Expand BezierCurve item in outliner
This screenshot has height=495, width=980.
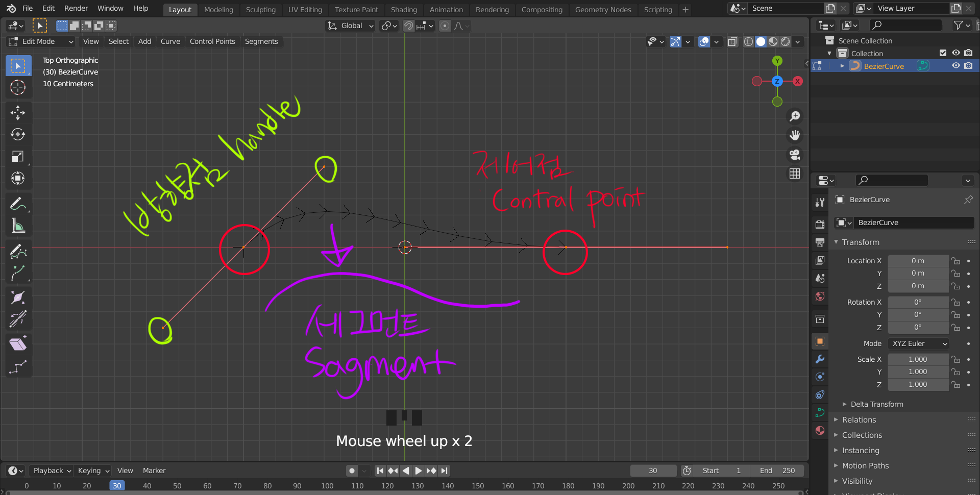click(x=842, y=66)
